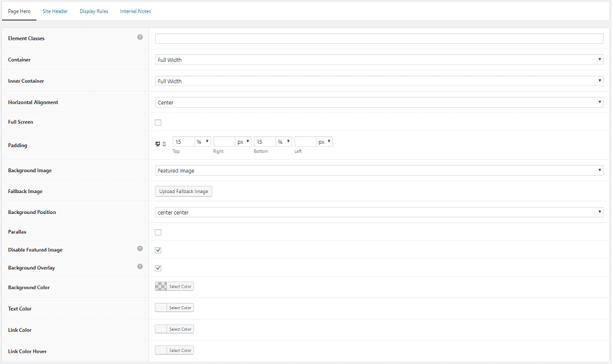Select Color for Text Color
Screen dimensions: 612x364
175,308
